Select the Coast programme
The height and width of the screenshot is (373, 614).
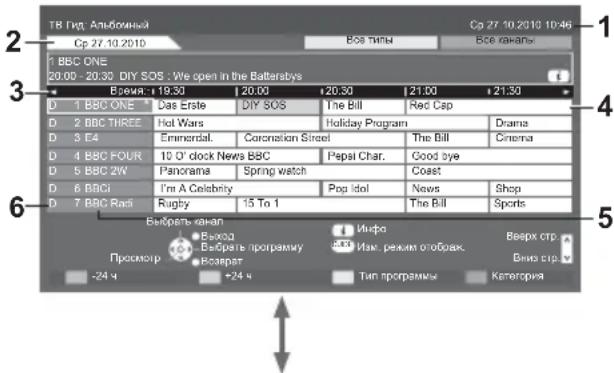click(489, 172)
